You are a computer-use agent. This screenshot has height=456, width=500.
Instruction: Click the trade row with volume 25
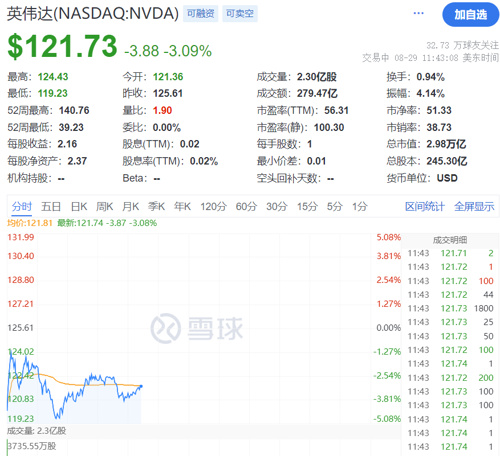tap(450, 322)
